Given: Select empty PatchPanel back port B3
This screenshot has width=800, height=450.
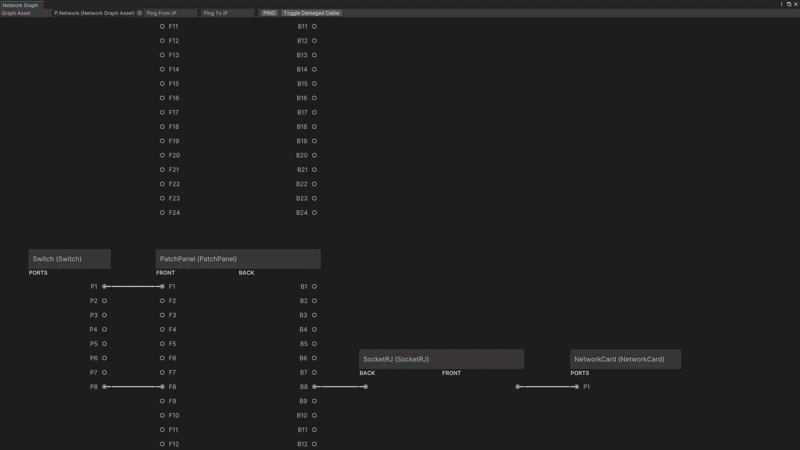Looking at the screenshot, I should (314, 316).
